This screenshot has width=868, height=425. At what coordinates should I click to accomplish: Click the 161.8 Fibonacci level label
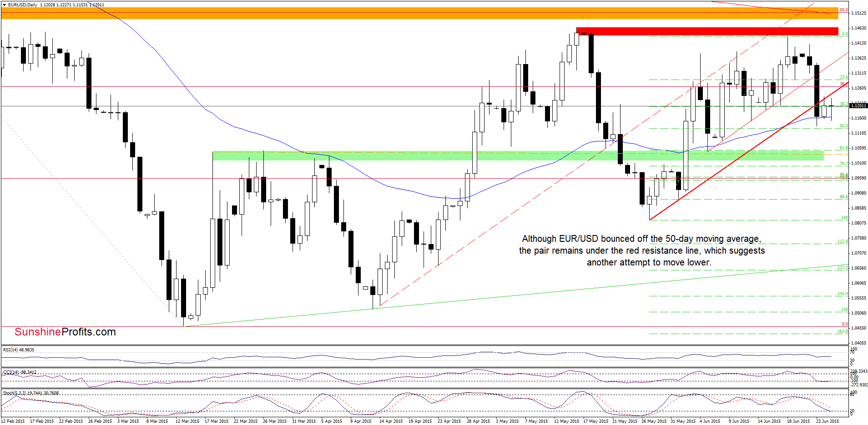point(843,331)
